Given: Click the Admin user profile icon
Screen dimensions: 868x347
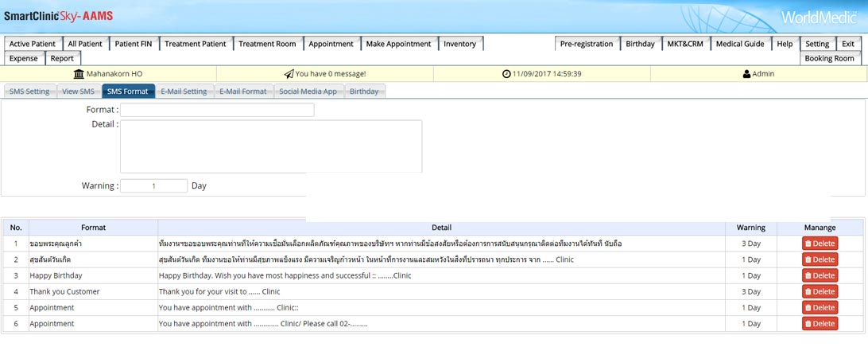Looking at the screenshot, I should (x=746, y=74).
